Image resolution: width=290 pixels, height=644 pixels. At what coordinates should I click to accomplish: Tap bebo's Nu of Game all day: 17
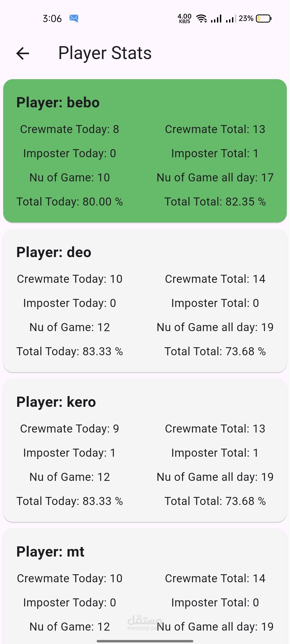pos(215,178)
